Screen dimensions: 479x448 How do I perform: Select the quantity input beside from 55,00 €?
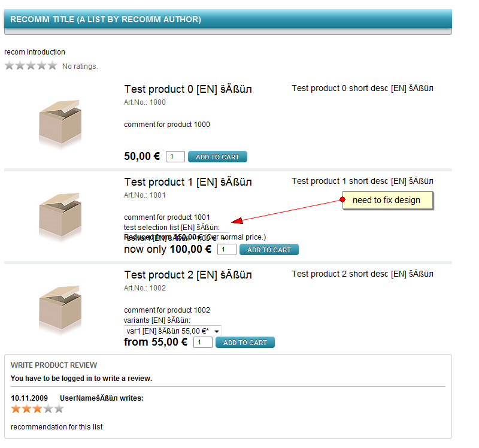(x=202, y=343)
